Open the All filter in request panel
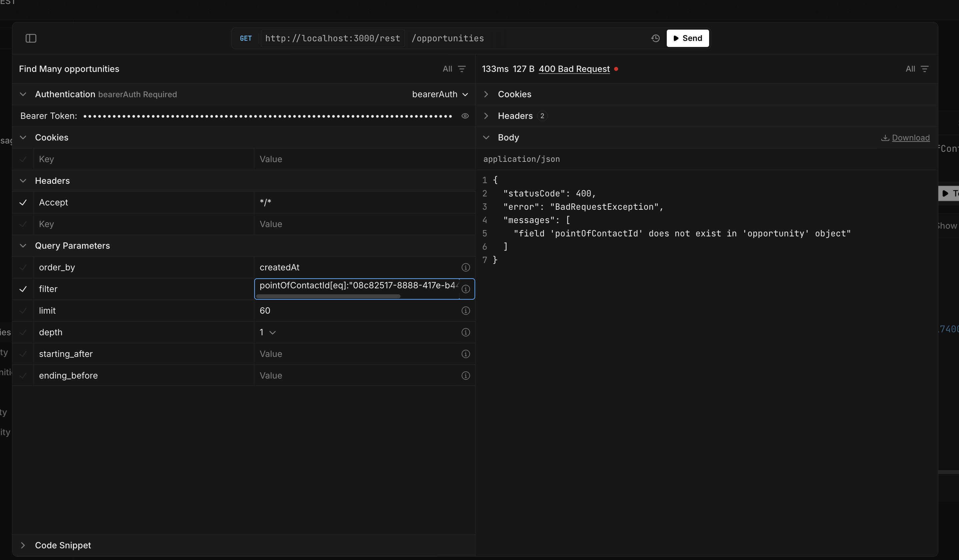Image resolution: width=959 pixels, height=560 pixels. tap(454, 69)
